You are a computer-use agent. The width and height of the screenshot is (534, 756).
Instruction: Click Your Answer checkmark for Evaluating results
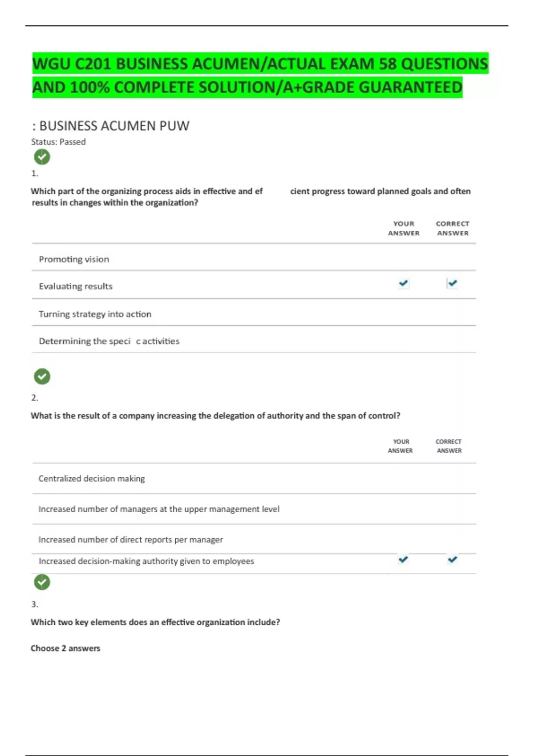tap(404, 283)
